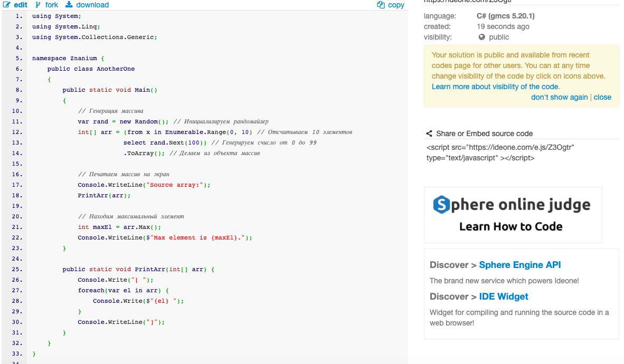The width and height of the screenshot is (624, 364).
Task: Open the Sphere Engine API link
Action: pyautogui.click(x=519, y=265)
